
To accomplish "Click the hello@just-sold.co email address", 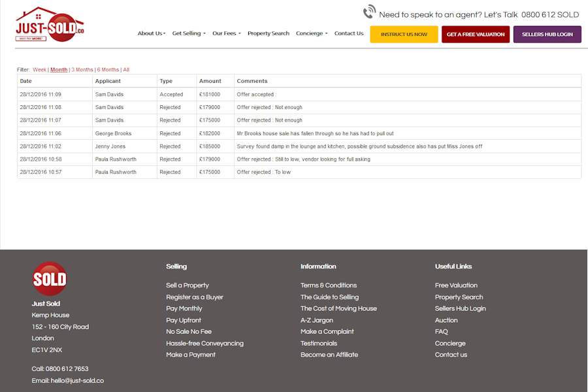I will pos(77,381).
